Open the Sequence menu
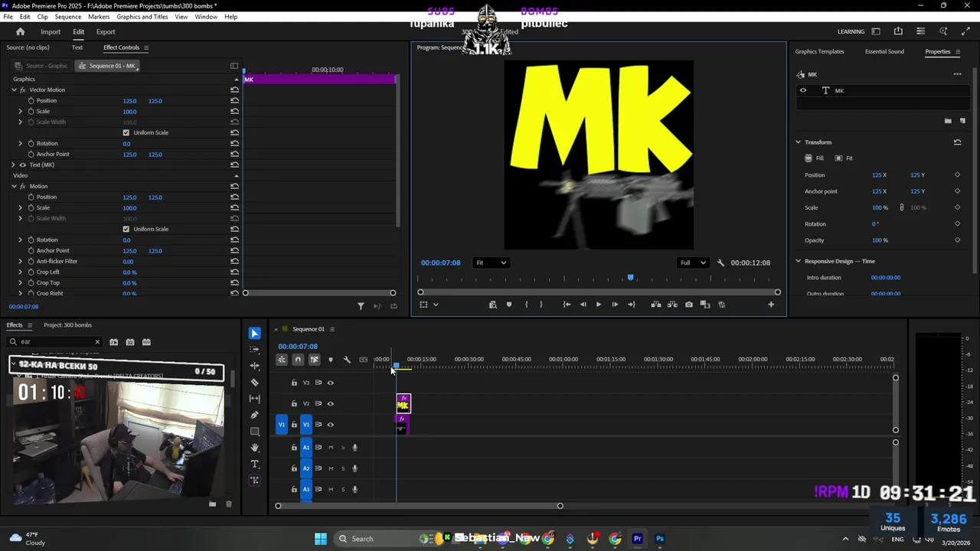The image size is (980, 551). [68, 17]
